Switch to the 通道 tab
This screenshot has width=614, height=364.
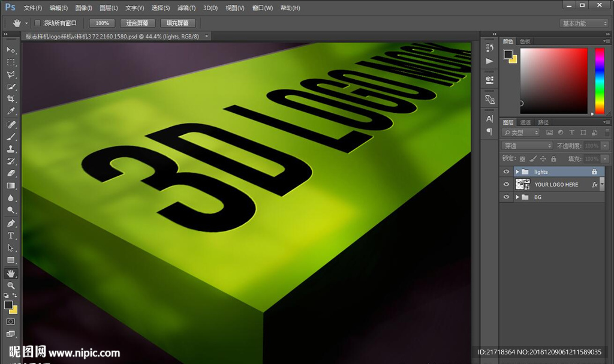[x=525, y=122]
